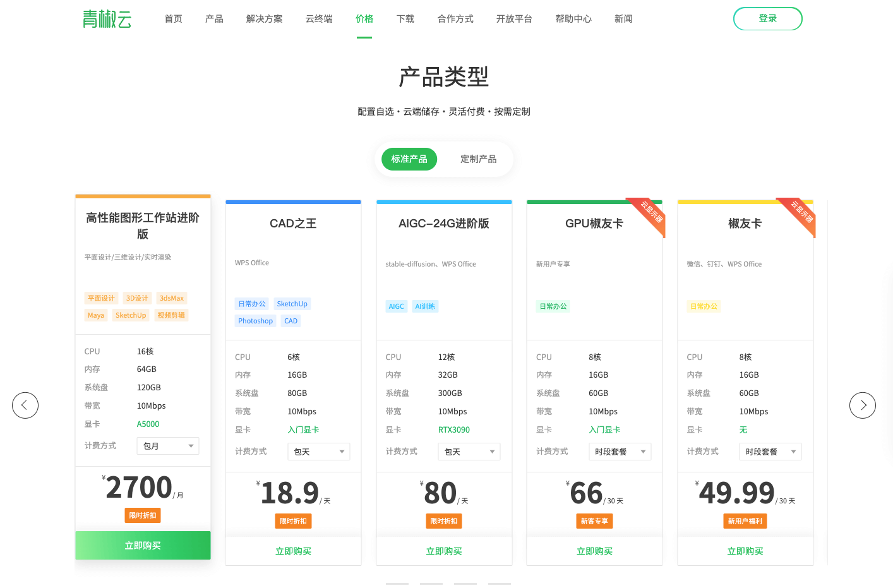Open the 开放平台 menu item
The width and height of the screenshot is (893, 588).
514,19
